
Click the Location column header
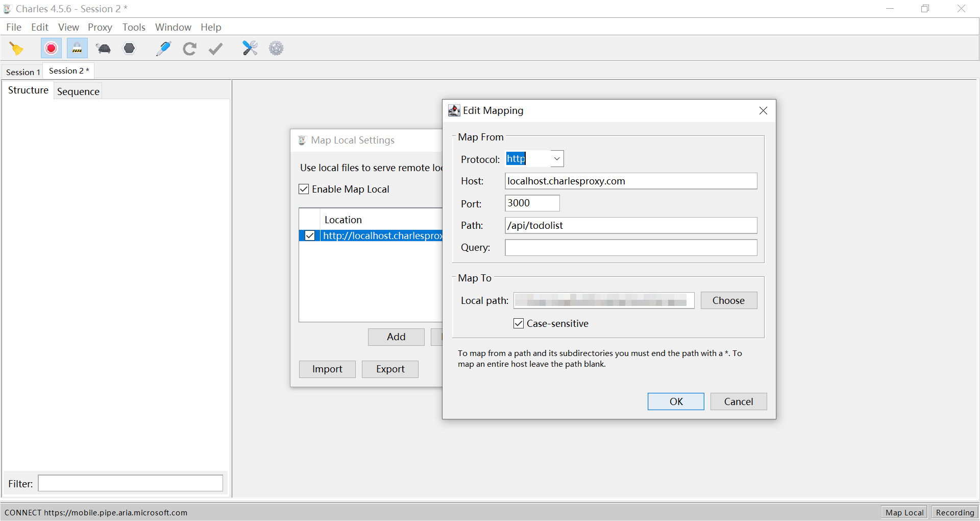click(381, 220)
